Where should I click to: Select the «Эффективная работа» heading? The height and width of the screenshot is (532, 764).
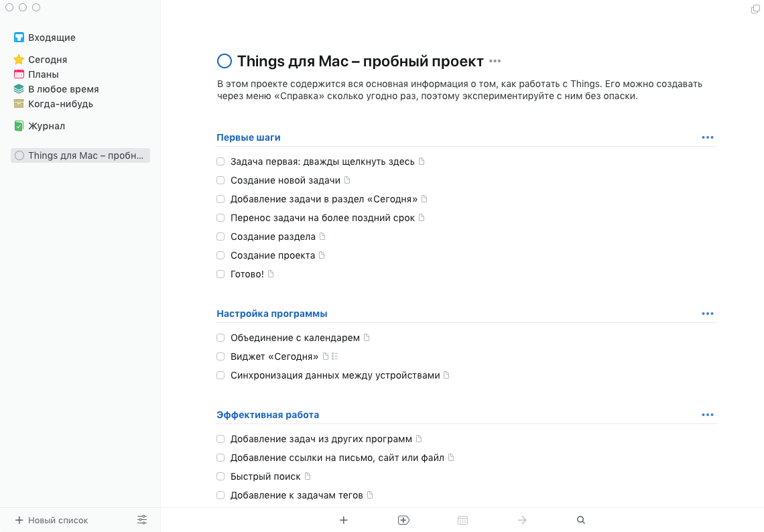pos(267,415)
